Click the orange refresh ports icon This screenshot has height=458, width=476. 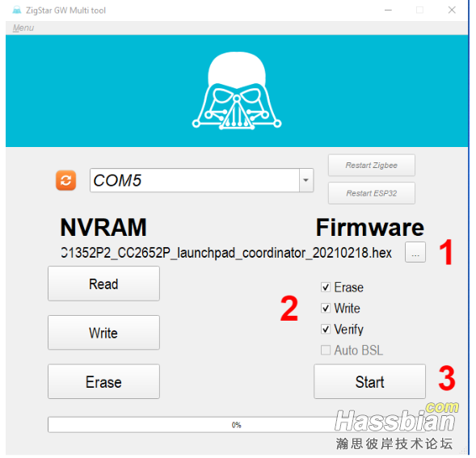[x=65, y=180]
